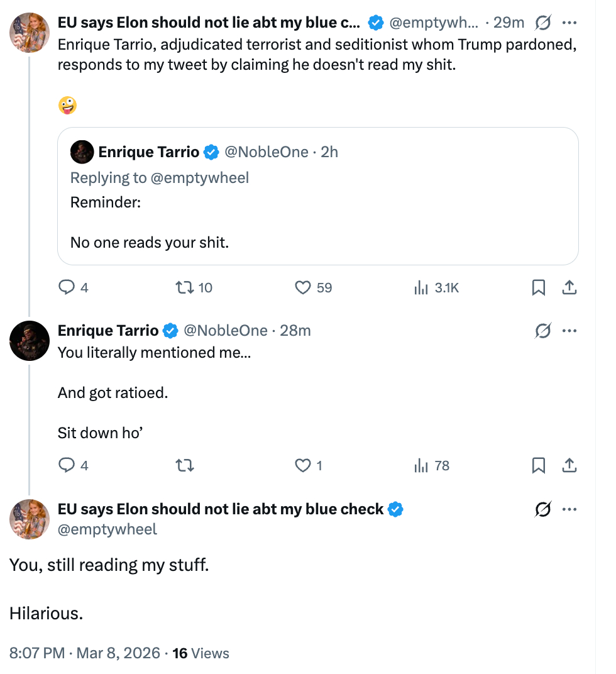
Task: Like Enrique Tarrio's reply with 1 like
Action: coord(304,466)
